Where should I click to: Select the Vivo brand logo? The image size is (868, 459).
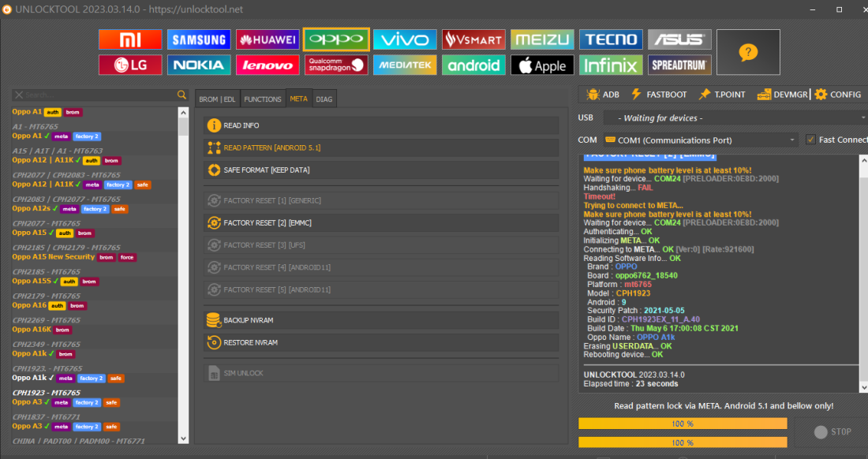(405, 39)
